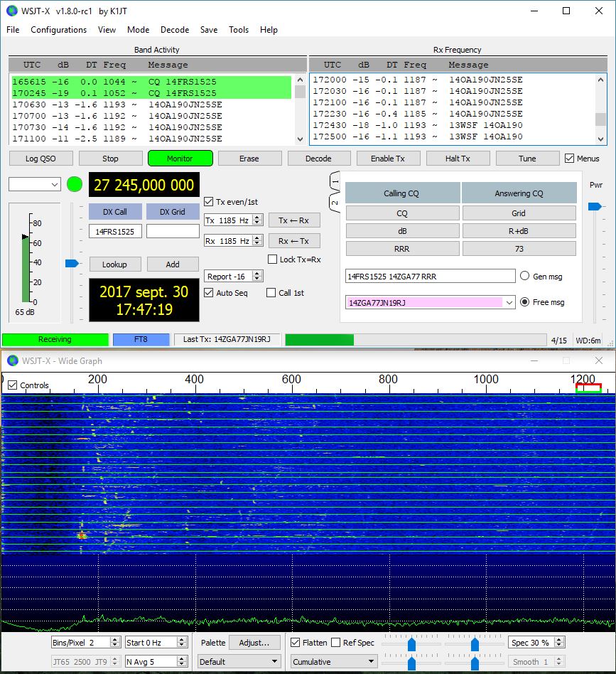Click the audio level slider handle

(x=72, y=263)
